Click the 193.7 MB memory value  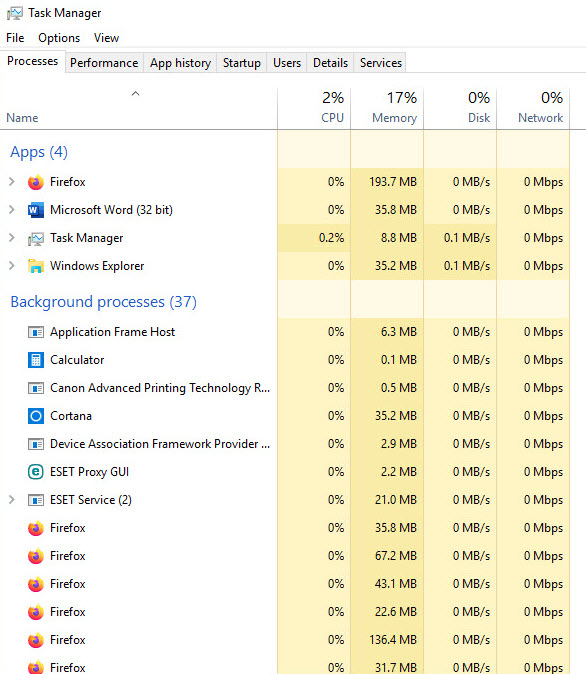tap(393, 182)
